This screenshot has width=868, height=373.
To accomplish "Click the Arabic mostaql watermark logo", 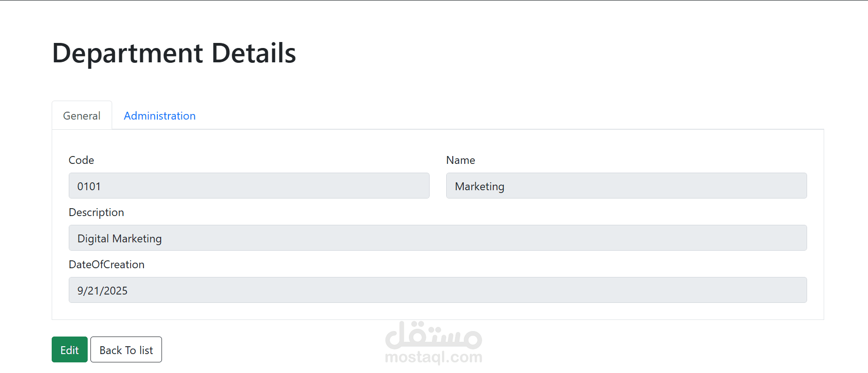I will click(433, 335).
